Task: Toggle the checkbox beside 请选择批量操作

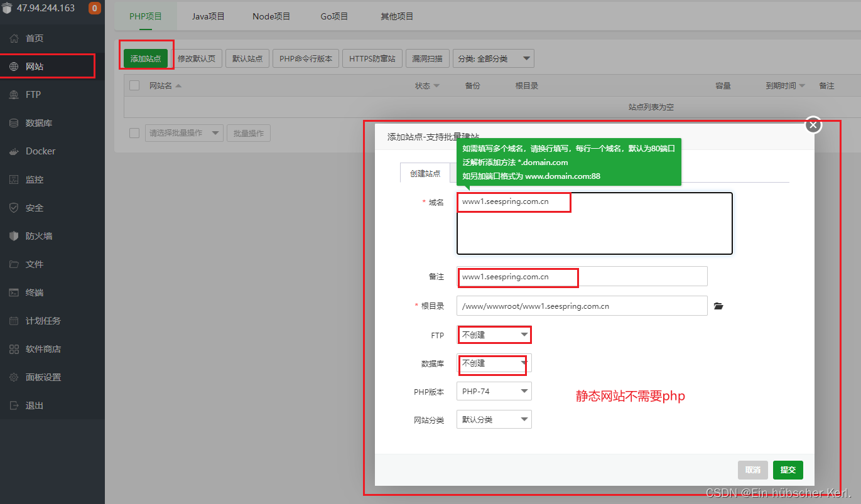Action: pos(134,132)
